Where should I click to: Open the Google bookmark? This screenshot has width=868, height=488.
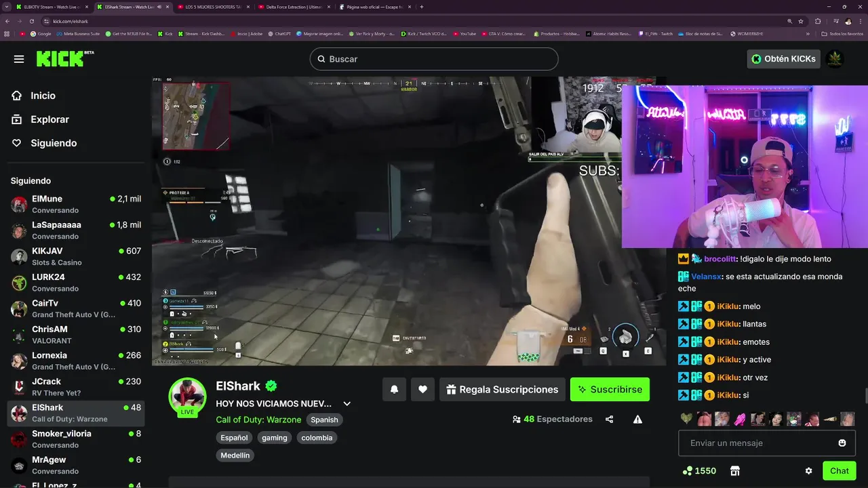40,33
